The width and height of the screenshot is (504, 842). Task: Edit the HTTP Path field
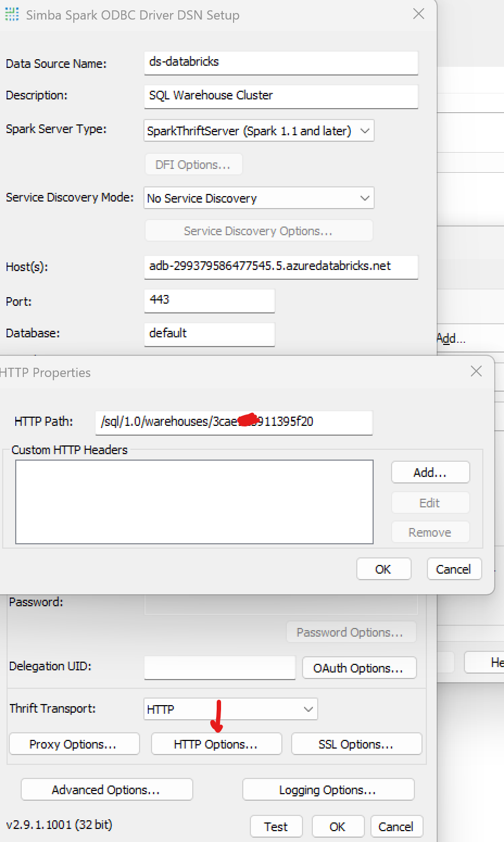pos(234,422)
